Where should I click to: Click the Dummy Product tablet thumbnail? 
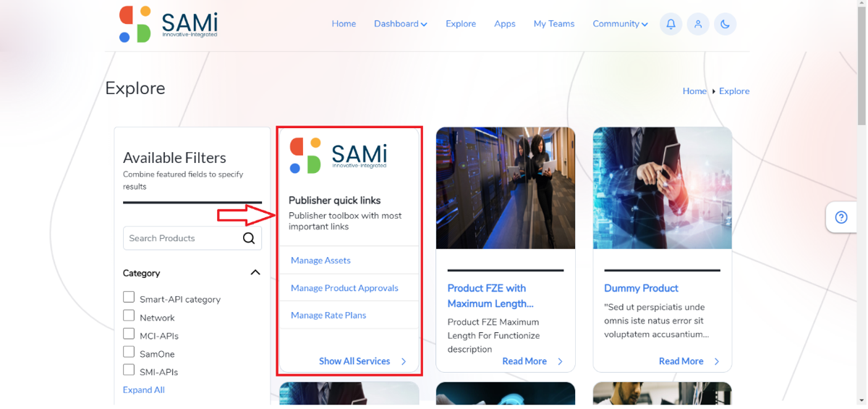click(x=663, y=188)
